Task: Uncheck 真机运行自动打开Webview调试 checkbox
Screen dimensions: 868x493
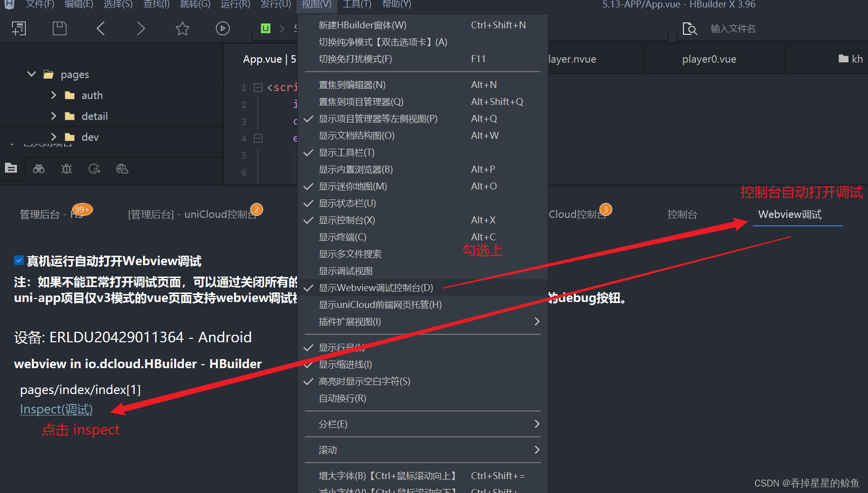Action: point(18,260)
